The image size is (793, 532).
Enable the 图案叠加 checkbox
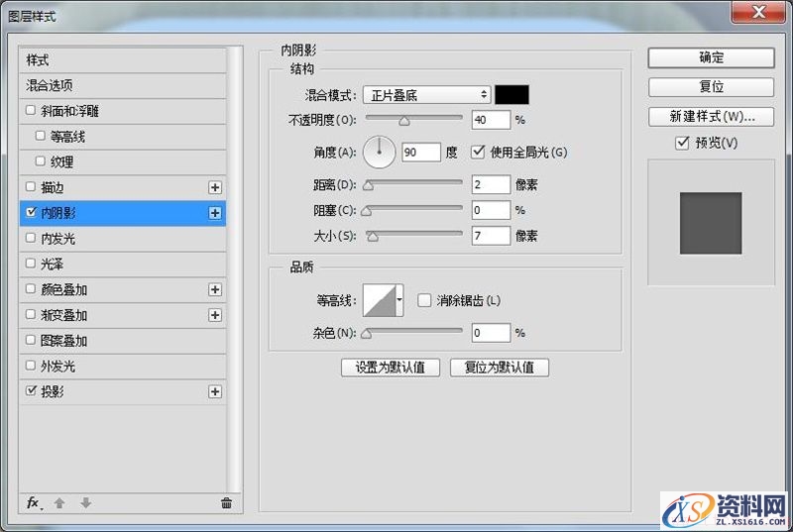pos(31,340)
